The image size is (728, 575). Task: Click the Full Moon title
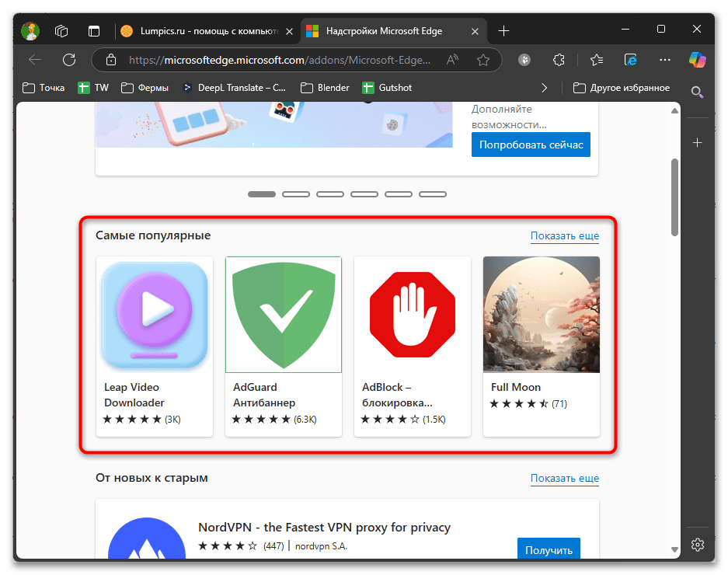[x=516, y=388]
